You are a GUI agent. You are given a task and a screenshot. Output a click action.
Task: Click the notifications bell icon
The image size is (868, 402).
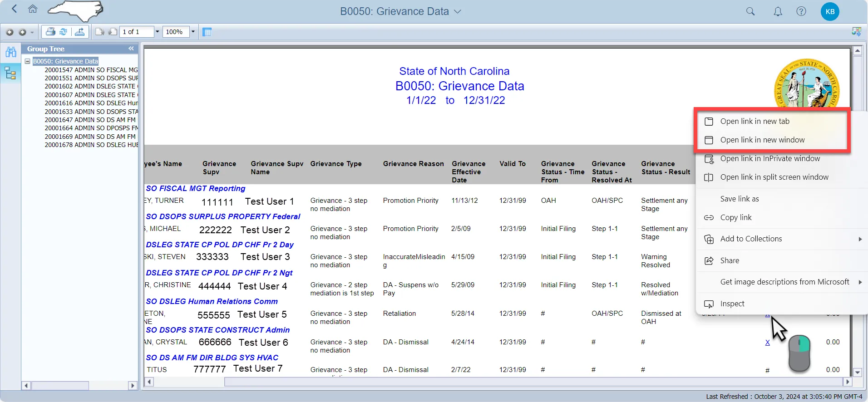click(778, 12)
